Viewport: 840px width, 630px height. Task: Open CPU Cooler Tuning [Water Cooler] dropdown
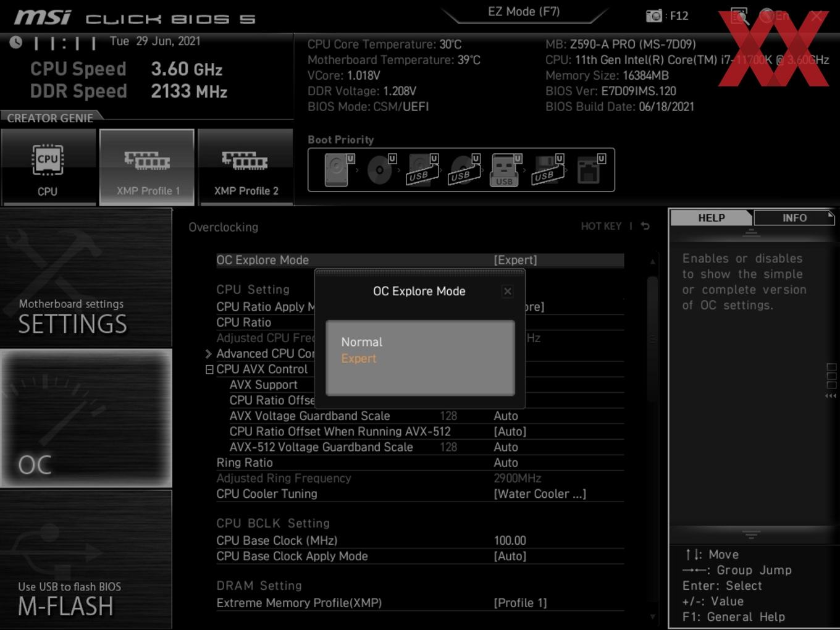click(540, 493)
